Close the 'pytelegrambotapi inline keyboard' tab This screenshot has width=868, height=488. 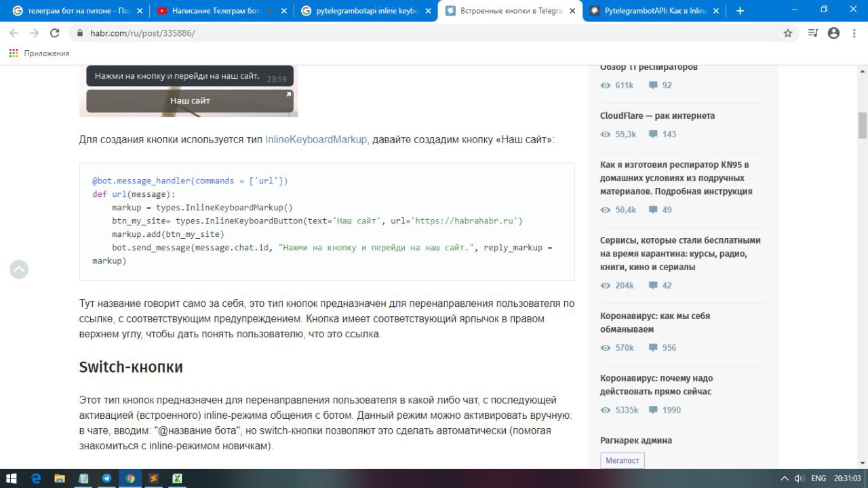(428, 11)
